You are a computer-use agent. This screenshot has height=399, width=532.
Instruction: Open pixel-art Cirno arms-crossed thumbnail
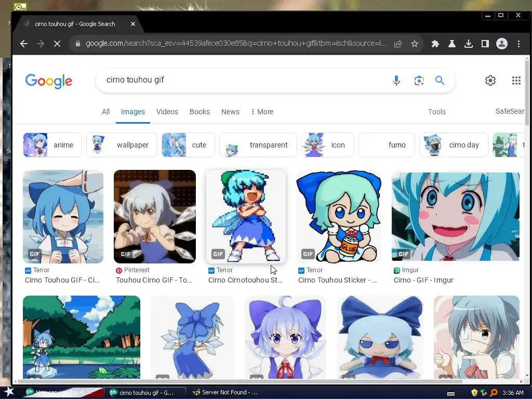[246, 217]
